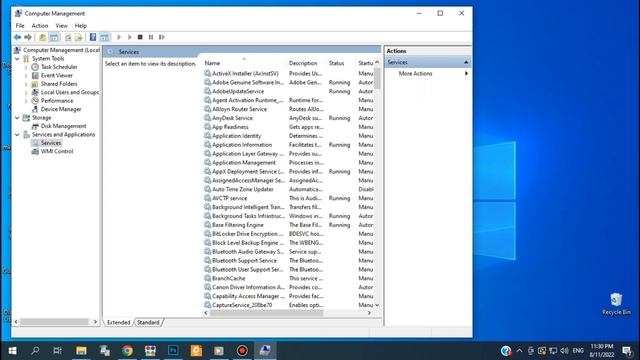
Task: Select the Base Filtering Engine service
Action: [x=238, y=225]
